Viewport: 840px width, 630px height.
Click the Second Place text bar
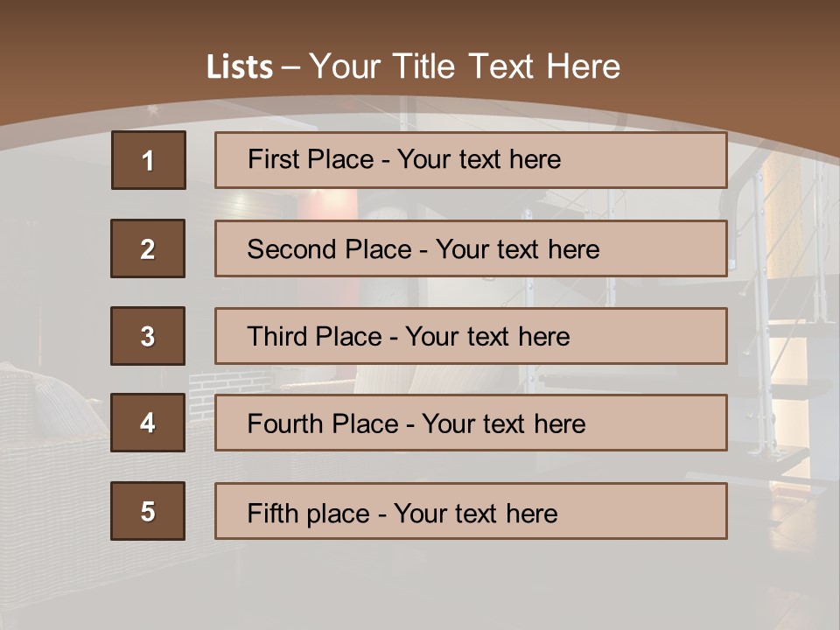(x=471, y=248)
